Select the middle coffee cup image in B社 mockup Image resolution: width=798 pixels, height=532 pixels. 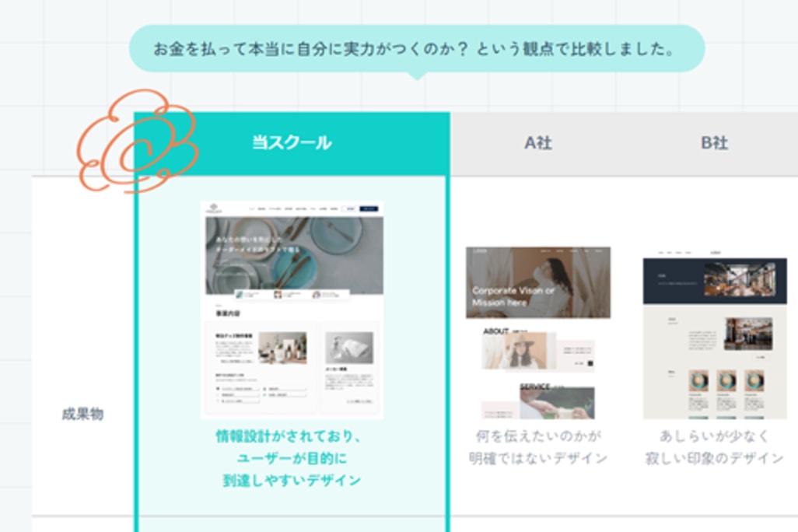726,380
